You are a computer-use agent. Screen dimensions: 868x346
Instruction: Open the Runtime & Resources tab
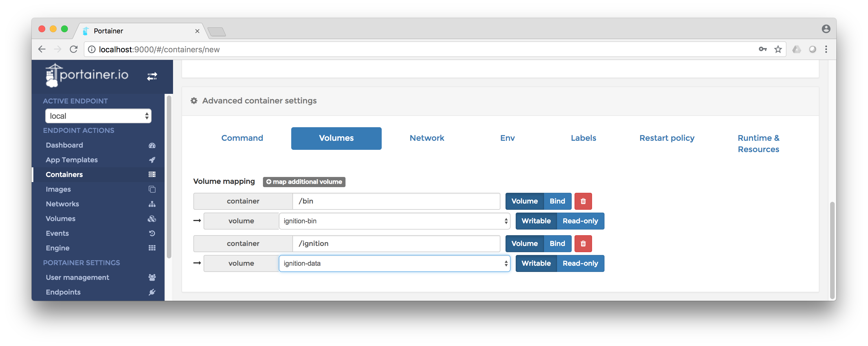pos(758,144)
